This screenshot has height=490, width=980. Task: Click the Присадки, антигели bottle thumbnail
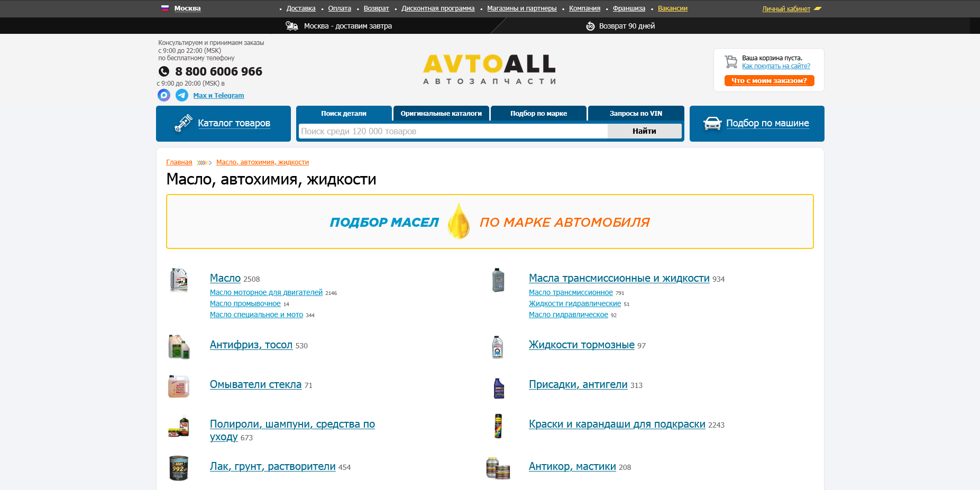(x=499, y=388)
